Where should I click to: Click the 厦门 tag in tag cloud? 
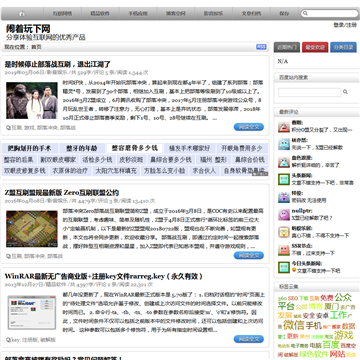click(x=331, y=306)
